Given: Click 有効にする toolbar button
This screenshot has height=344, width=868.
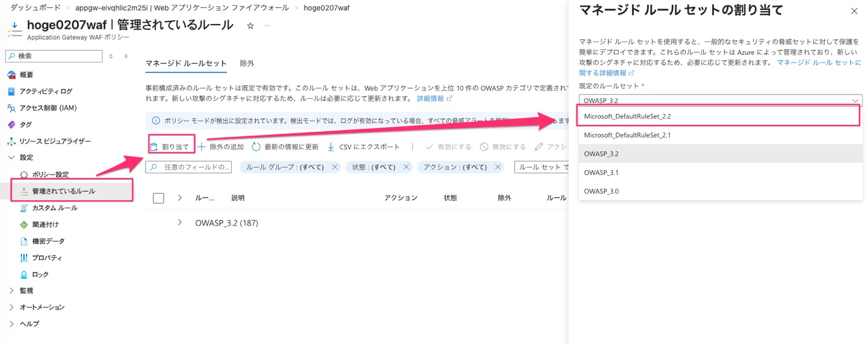Looking at the screenshot, I should (448, 147).
